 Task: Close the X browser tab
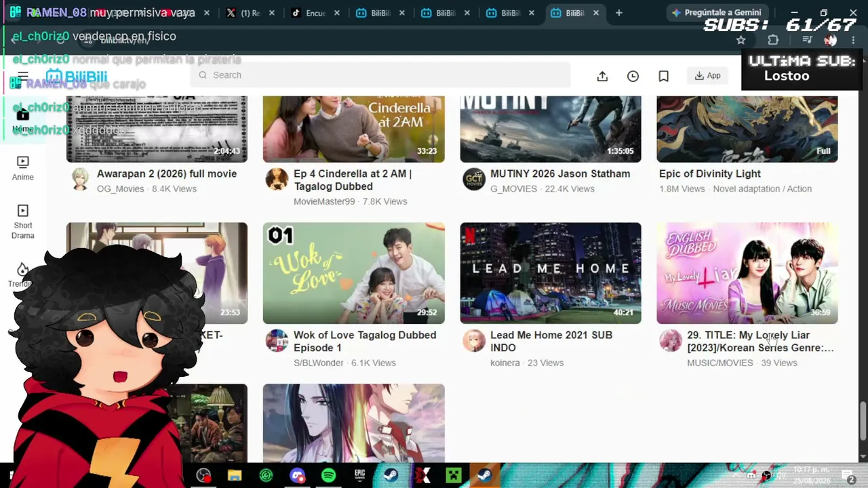click(x=273, y=13)
